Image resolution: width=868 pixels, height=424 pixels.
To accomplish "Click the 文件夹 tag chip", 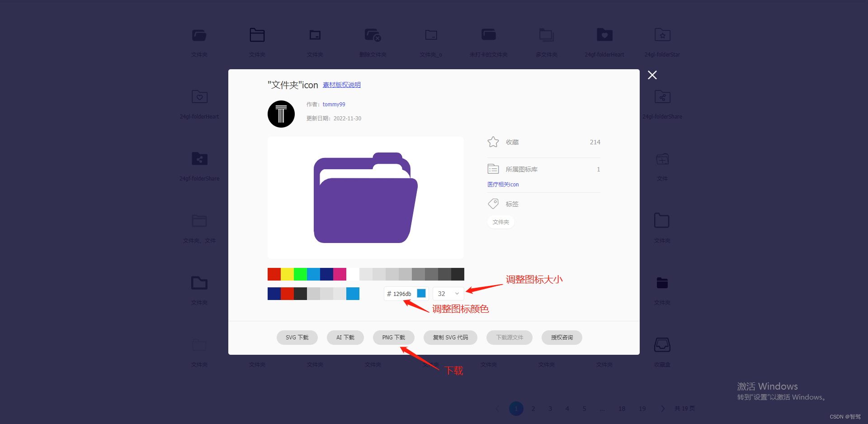I will (501, 222).
